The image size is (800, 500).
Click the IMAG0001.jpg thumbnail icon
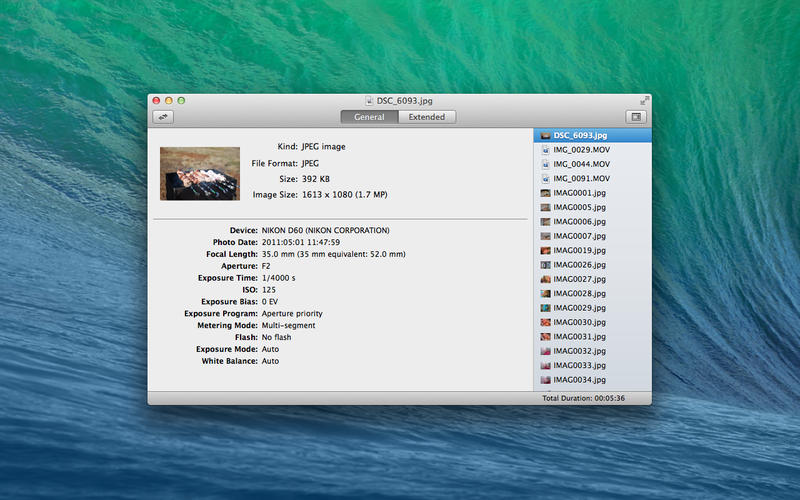coord(545,192)
